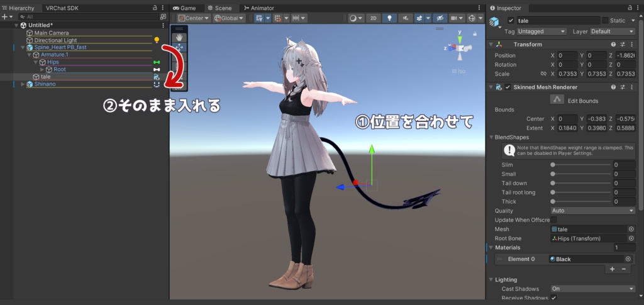Open the Quality dropdown showing Auto

point(593,211)
